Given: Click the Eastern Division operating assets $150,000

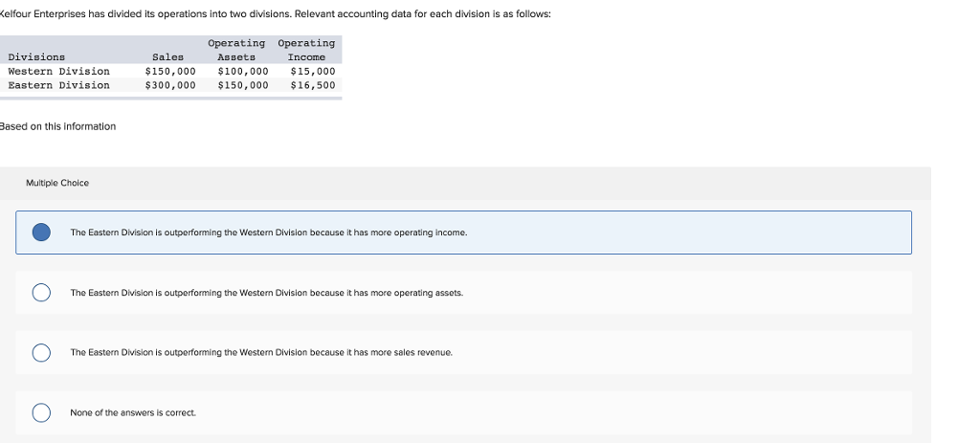Looking at the screenshot, I should [x=243, y=85].
